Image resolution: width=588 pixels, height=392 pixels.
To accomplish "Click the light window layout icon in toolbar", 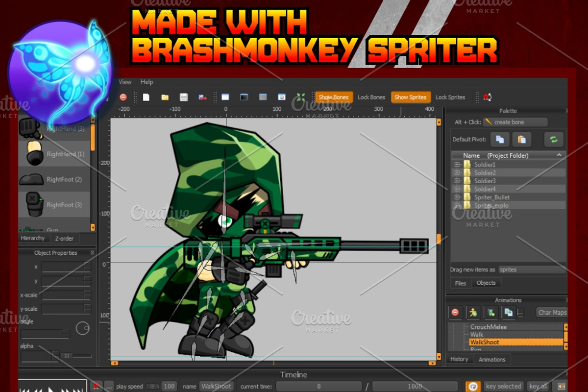I will click(225, 97).
